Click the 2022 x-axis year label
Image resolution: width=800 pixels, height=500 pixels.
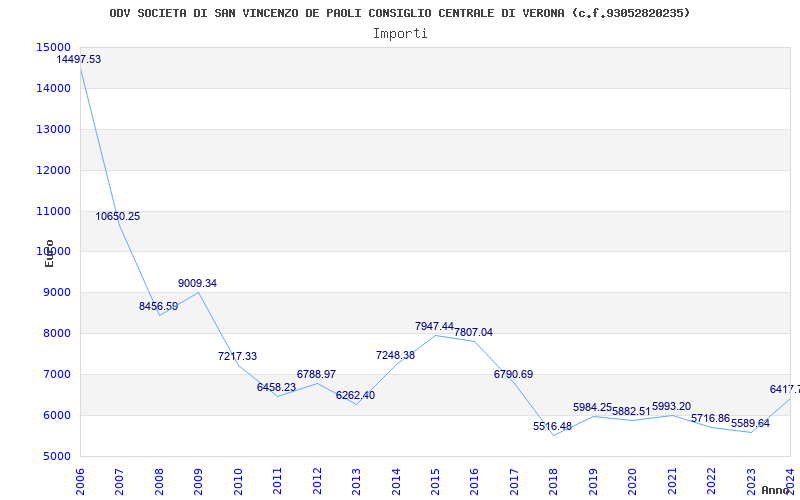pyautogui.click(x=711, y=481)
